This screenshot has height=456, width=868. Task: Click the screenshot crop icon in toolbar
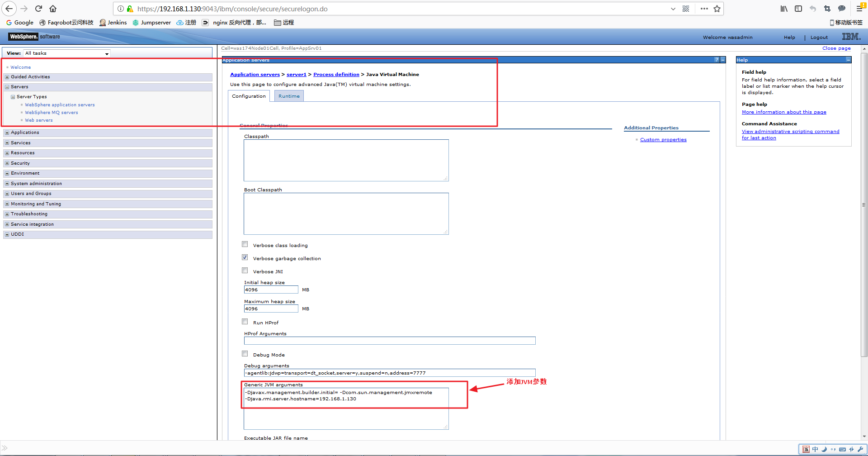[x=827, y=9]
